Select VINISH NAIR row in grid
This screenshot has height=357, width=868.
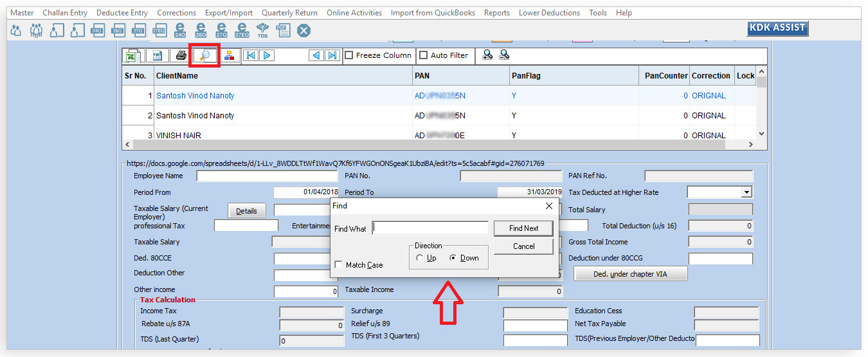pyautogui.click(x=439, y=134)
